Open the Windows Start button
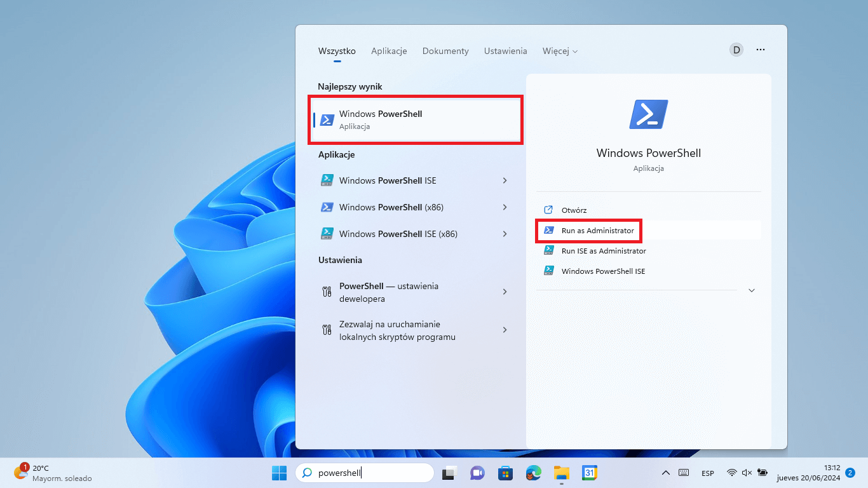Image resolution: width=868 pixels, height=488 pixels. click(279, 473)
